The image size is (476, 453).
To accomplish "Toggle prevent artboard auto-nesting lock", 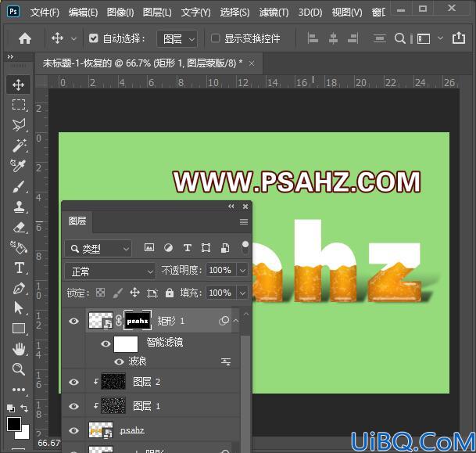I will coord(152,293).
